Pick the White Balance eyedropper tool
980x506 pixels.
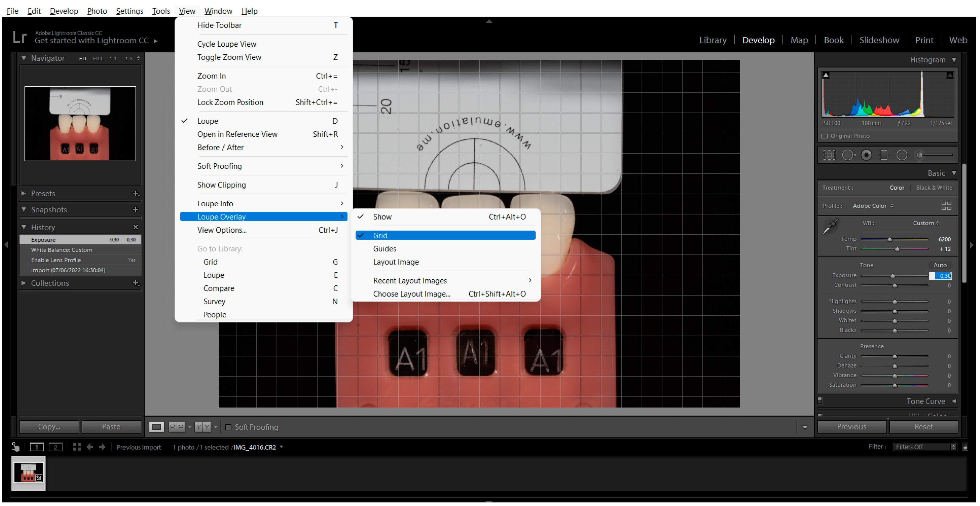point(831,226)
